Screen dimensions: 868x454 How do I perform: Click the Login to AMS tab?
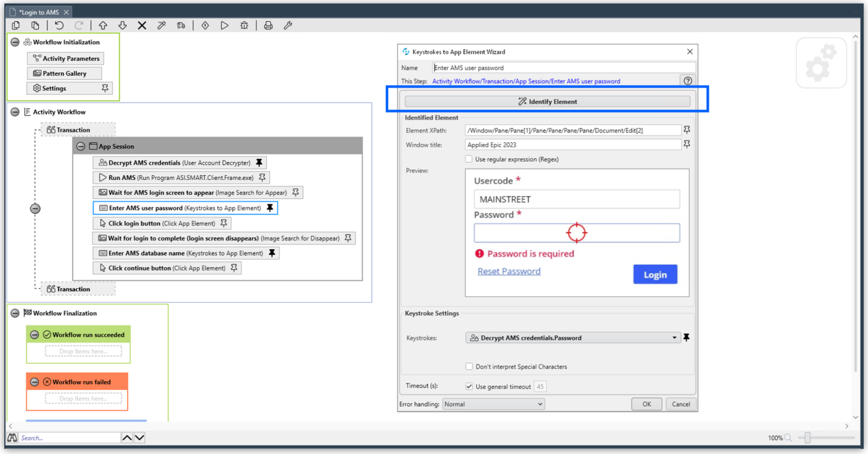[x=39, y=12]
